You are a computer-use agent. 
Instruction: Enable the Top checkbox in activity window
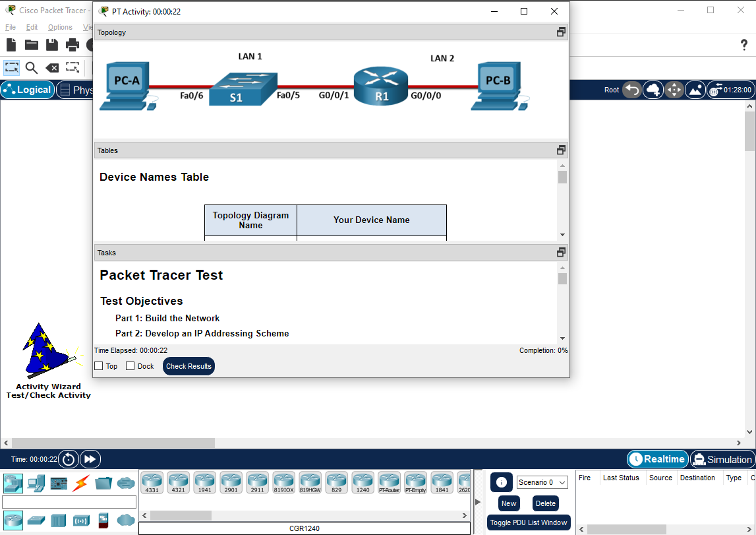[100, 365]
